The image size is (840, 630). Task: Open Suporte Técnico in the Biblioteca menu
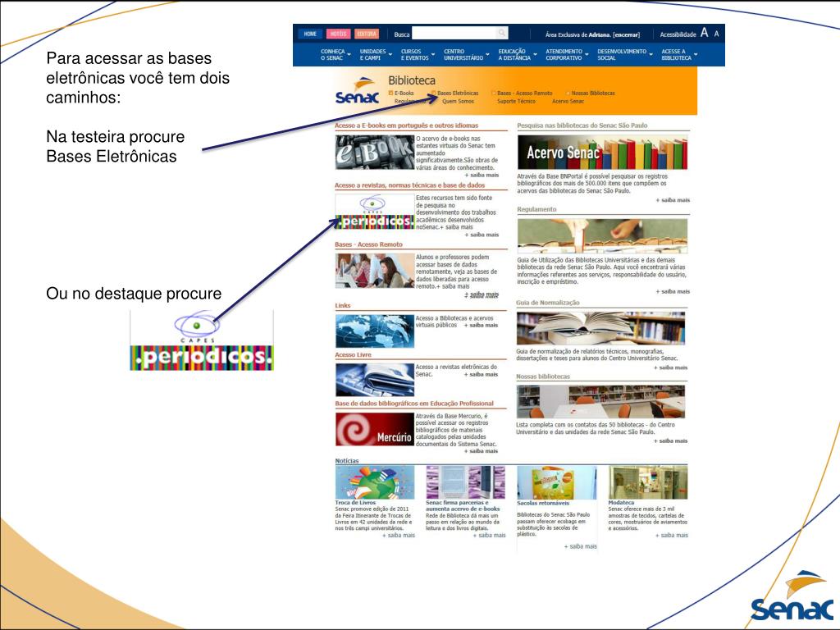tap(516, 101)
